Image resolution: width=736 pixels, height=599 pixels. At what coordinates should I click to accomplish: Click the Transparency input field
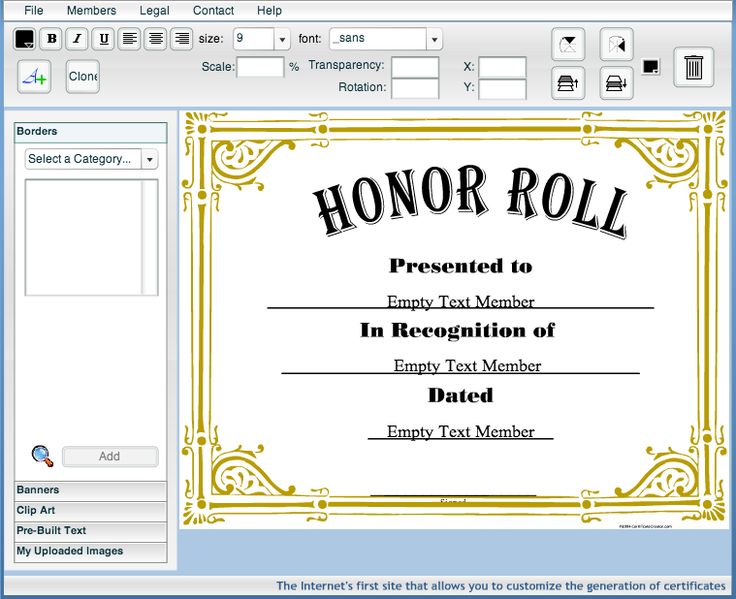(x=415, y=67)
